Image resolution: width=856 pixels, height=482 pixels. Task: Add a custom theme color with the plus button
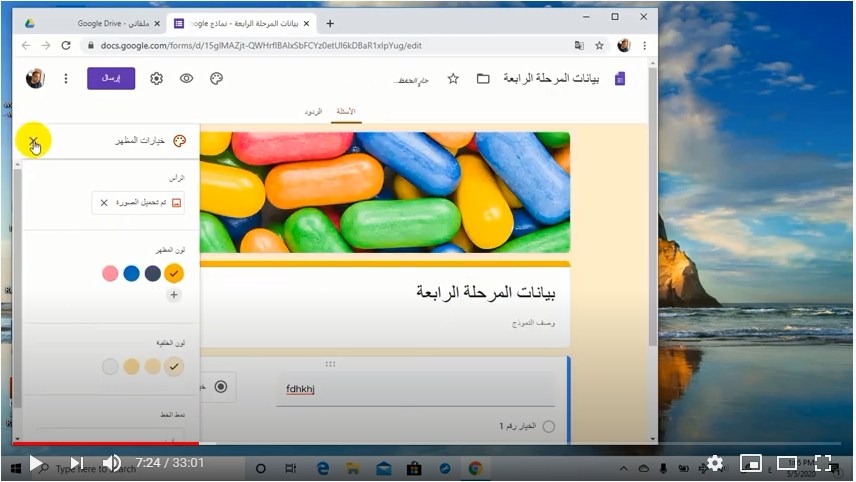click(174, 295)
